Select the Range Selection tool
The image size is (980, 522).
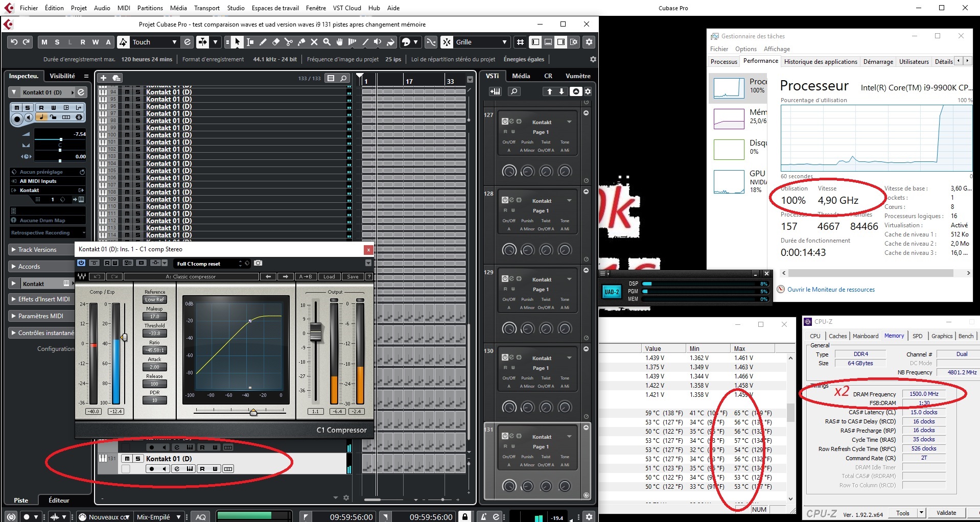click(250, 42)
